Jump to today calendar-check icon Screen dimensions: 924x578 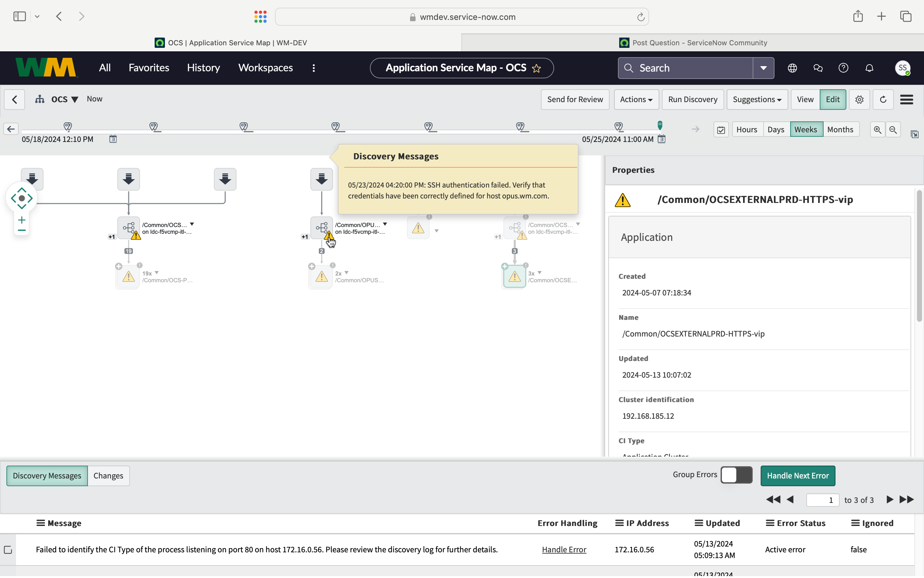(x=721, y=130)
